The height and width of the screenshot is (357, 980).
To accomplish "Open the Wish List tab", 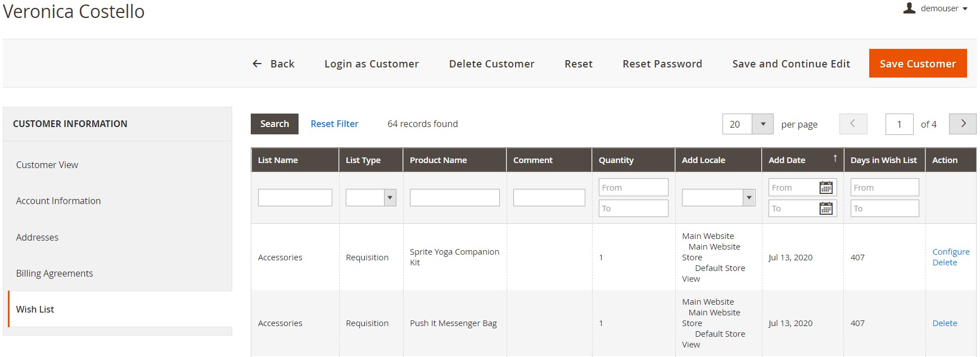I will [x=35, y=309].
